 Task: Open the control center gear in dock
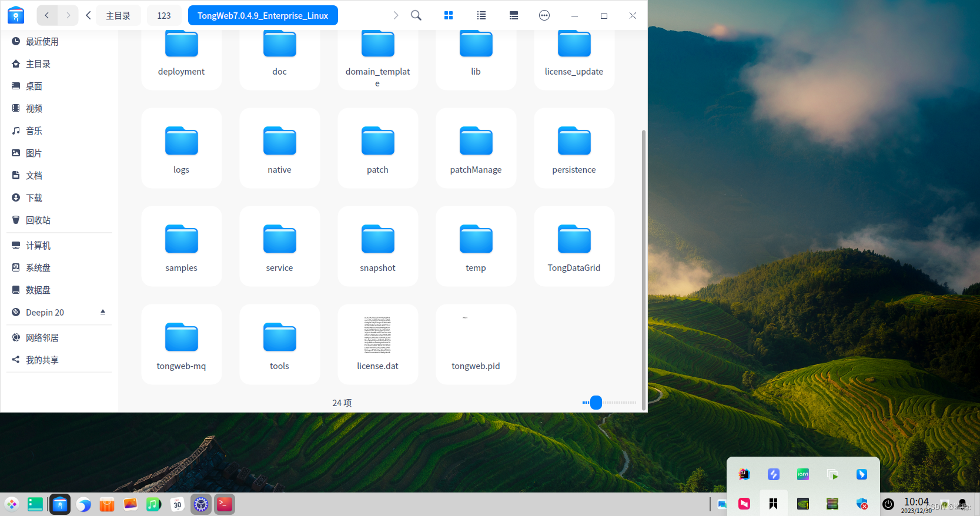pos(201,504)
